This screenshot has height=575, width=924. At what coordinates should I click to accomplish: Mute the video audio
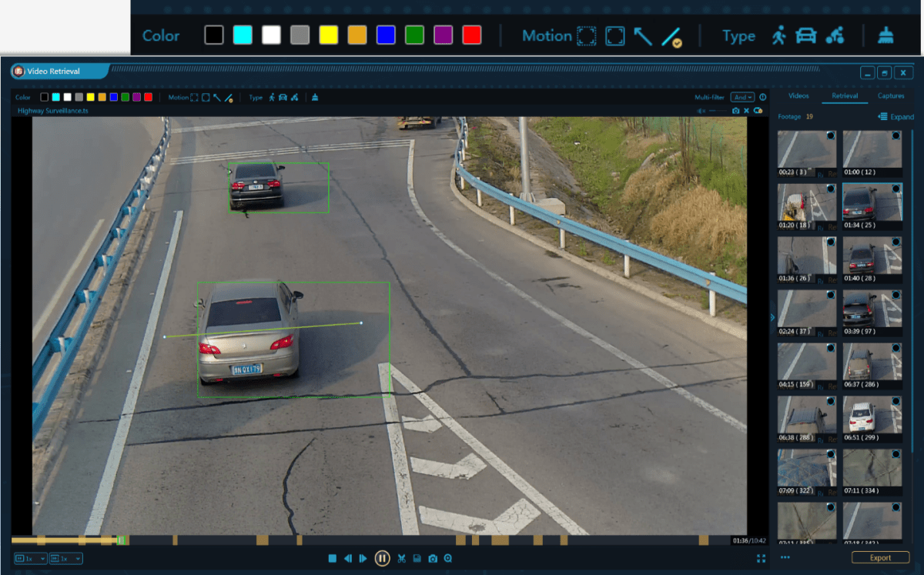point(701,110)
